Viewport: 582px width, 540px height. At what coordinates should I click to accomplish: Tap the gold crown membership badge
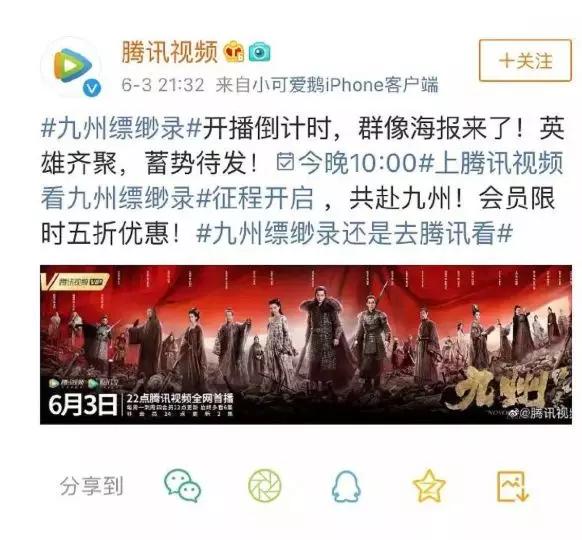[234, 52]
